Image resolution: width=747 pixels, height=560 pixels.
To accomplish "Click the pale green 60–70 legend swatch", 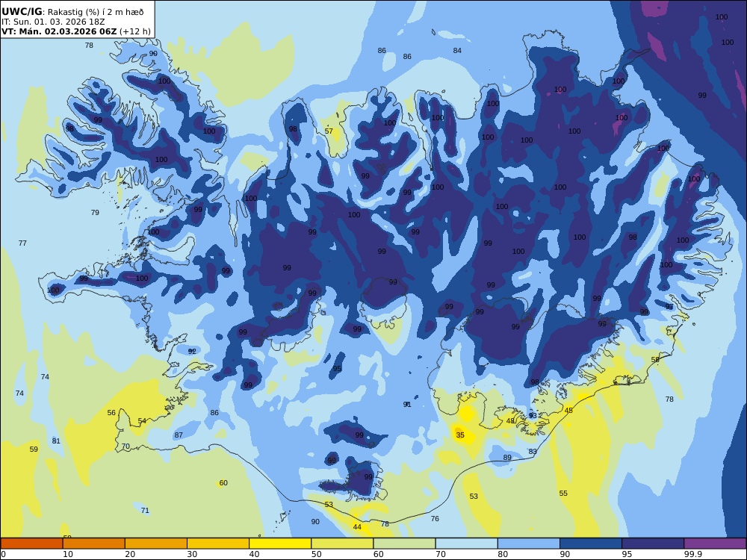I will coord(404,544).
